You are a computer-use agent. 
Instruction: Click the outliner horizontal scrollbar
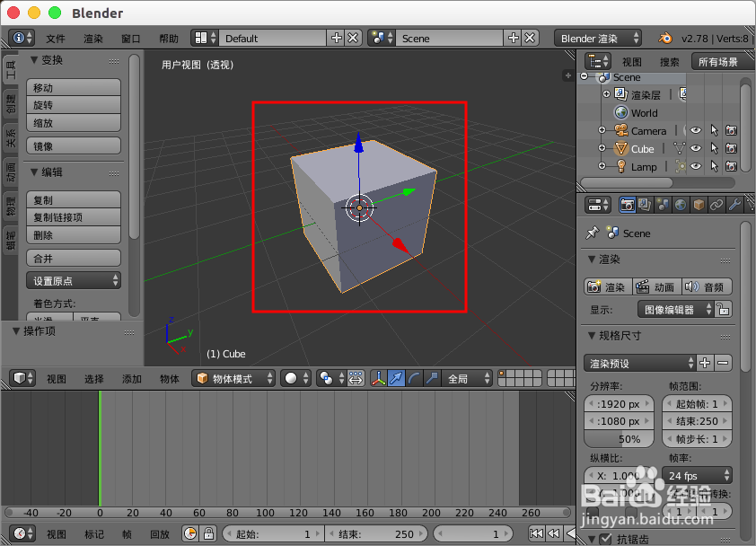[627, 183]
